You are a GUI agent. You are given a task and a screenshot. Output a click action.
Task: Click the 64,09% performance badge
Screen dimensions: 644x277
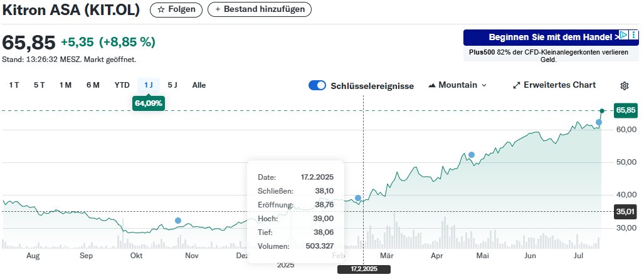pos(148,103)
